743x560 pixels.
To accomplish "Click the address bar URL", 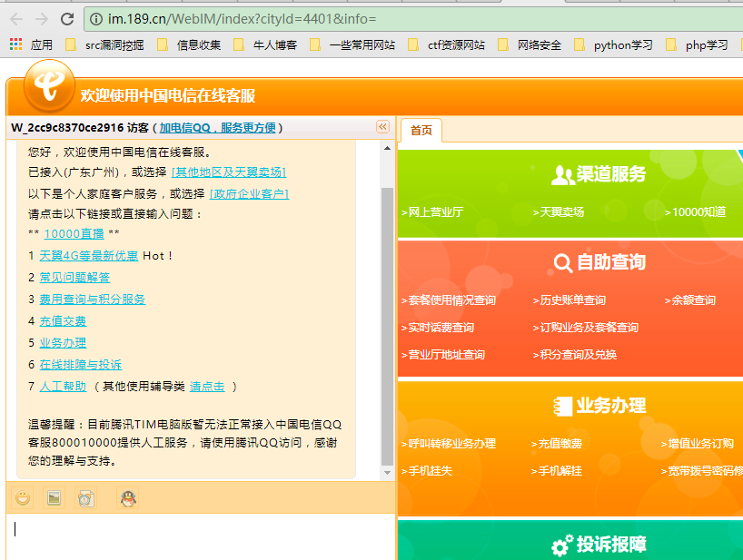I will tap(243, 19).
